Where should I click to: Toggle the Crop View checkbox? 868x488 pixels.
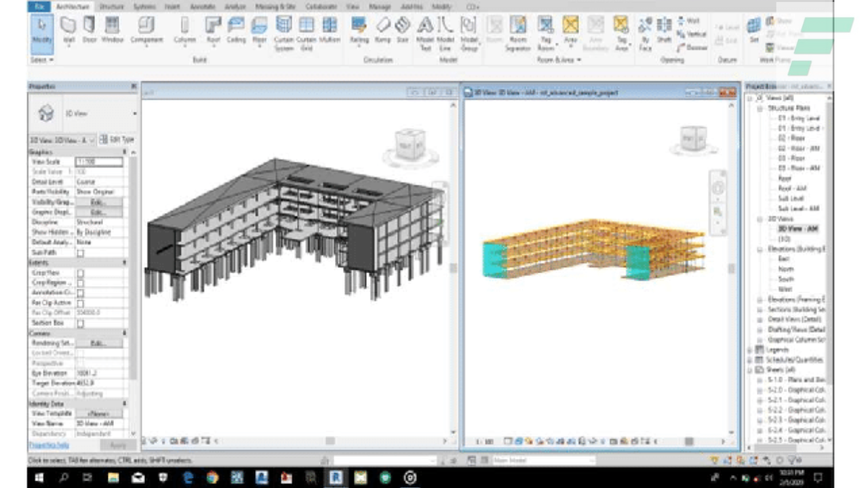[x=80, y=273]
